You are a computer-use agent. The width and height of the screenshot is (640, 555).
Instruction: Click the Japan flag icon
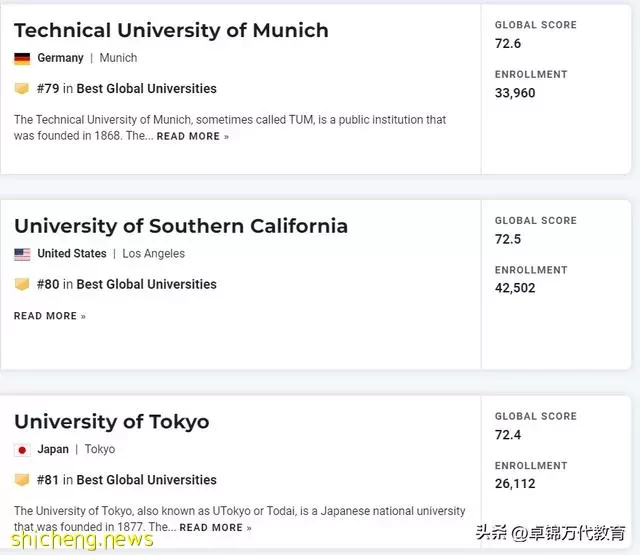[x=22, y=450]
